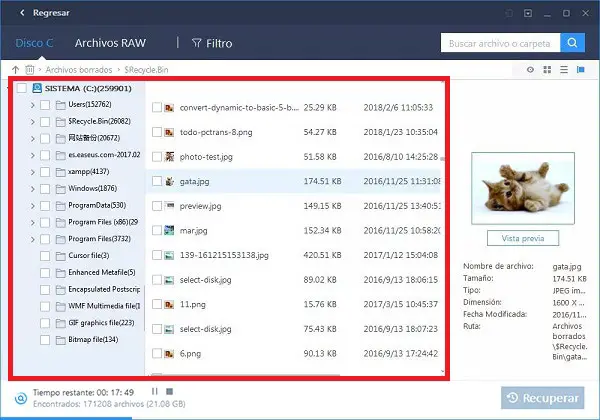Expand the $Recycle.Bin folder
600x420 pixels.
click(33, 122)
